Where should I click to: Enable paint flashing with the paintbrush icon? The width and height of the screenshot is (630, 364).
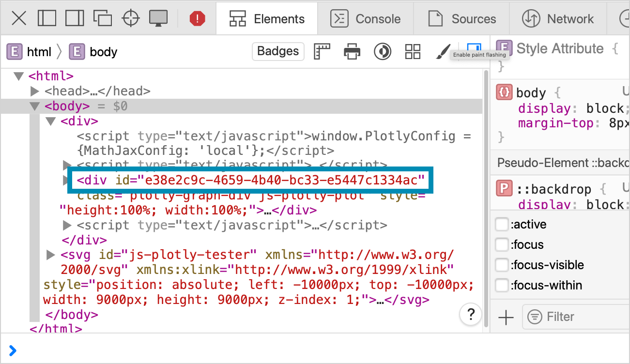(442, 51)
